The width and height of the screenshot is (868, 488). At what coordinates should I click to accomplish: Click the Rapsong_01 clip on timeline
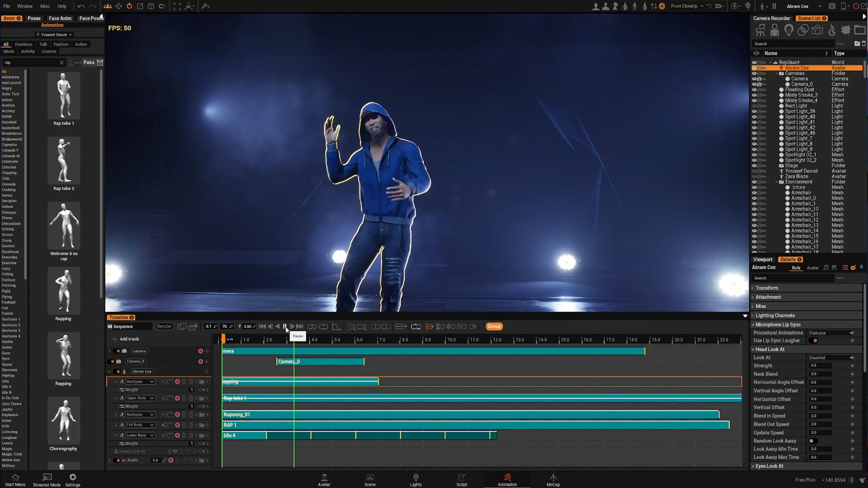click(x=470, y=415)
